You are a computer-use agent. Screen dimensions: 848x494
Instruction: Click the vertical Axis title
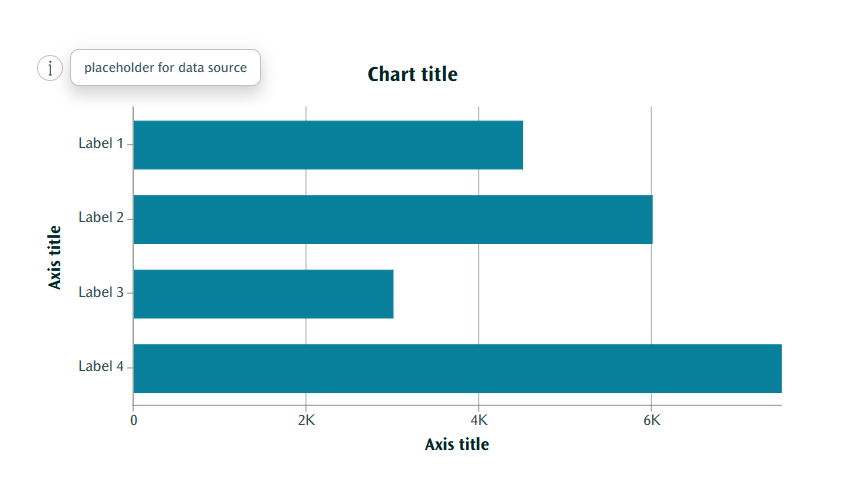(x=56, y=257)
